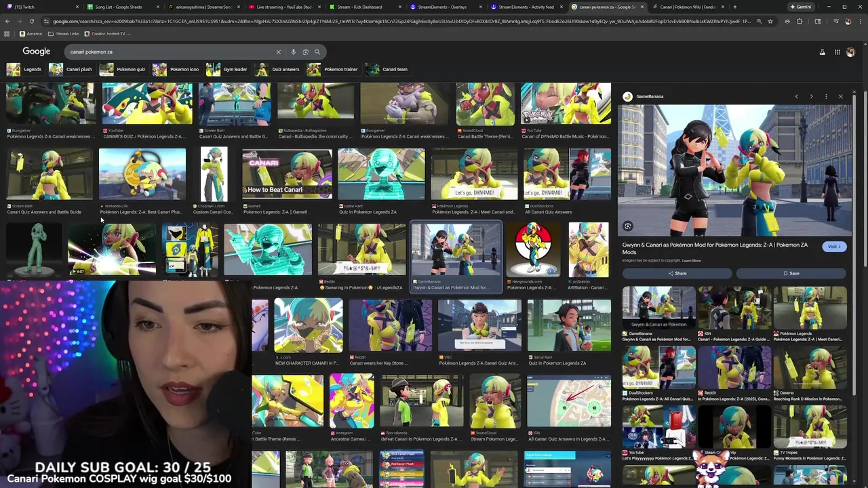Open the Custom Canari Cos... CosplayFU result

click(x=214, y=174)
